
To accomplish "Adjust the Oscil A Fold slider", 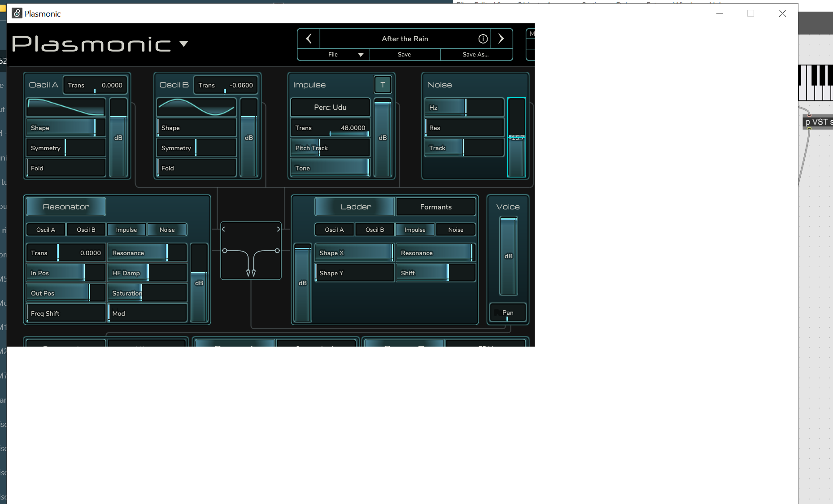I will (66, 168).
